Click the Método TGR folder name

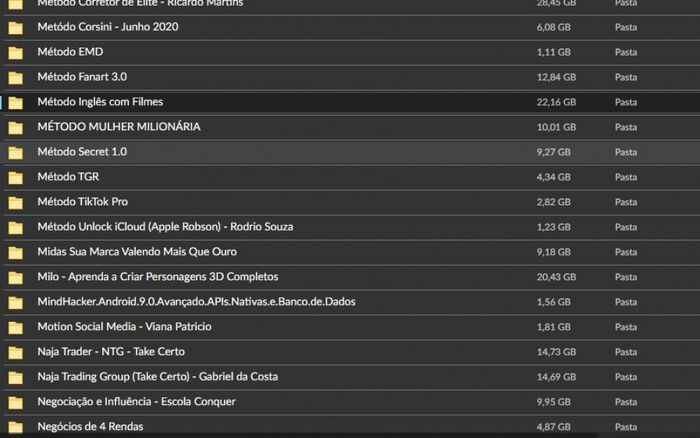click(68, 177)
